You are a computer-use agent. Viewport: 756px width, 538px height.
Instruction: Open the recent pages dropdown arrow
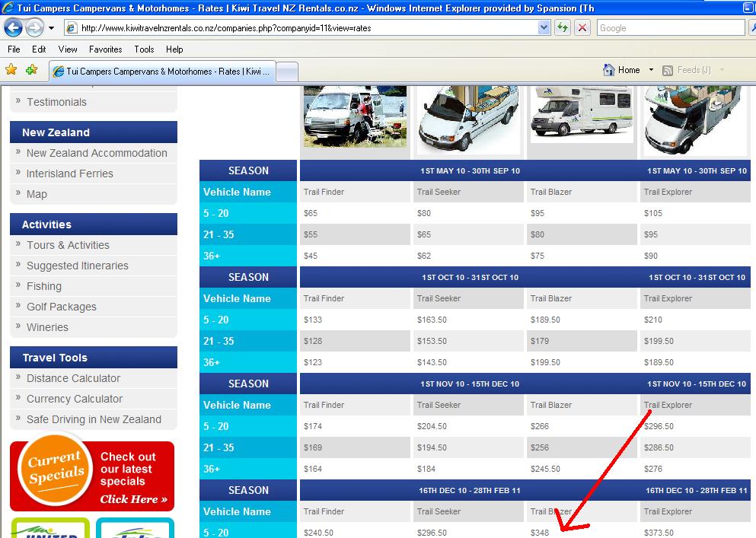click(51, 28)
